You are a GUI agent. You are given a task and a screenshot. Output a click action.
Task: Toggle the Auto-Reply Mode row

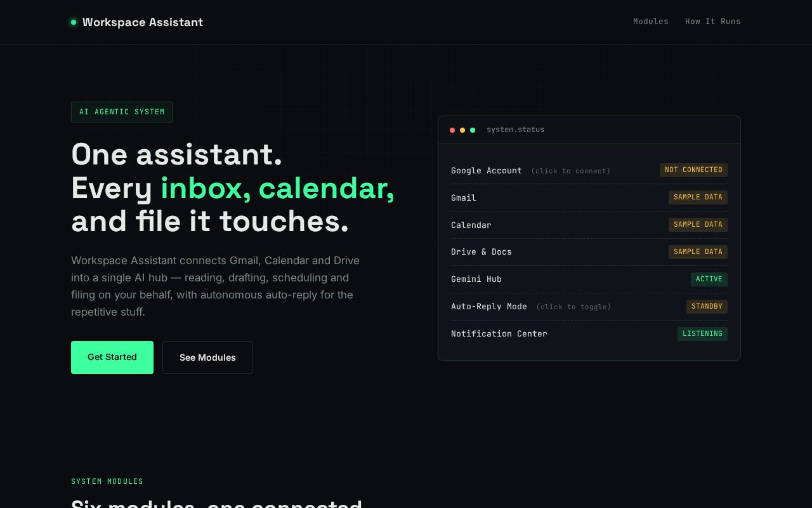(x=589, y=307)
